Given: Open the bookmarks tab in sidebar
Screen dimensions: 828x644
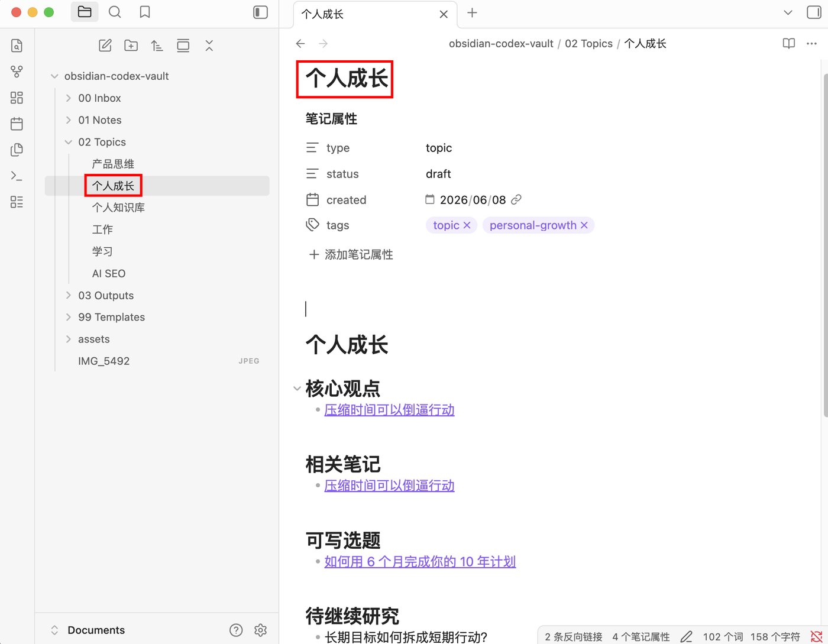Looking at the screenshot, I should pos(145,12).
